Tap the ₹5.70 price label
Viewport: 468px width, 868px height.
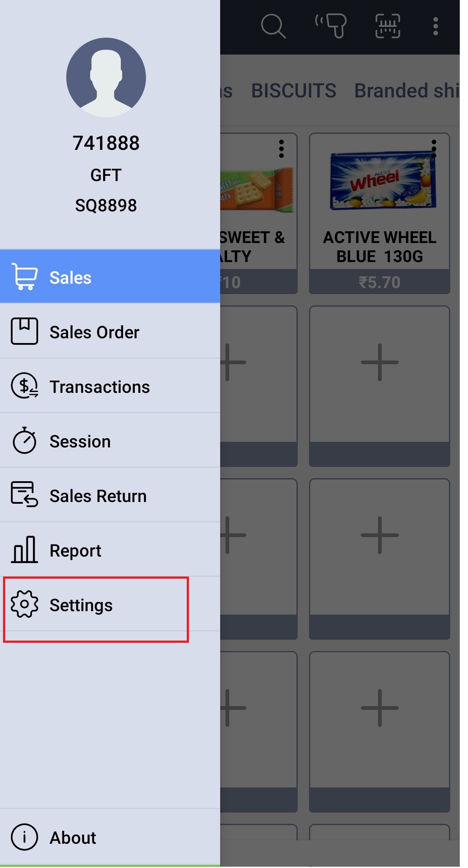pos(380,282)
